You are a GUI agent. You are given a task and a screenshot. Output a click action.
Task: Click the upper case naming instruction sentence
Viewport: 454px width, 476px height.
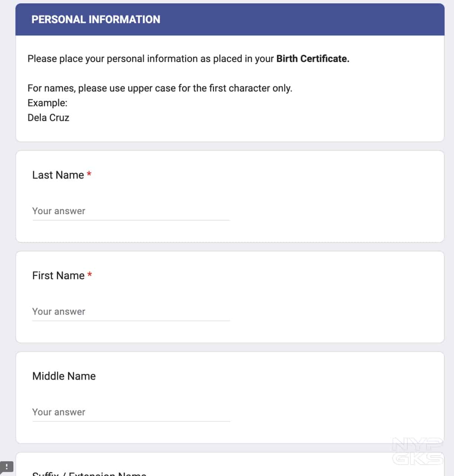[x=160, y=88]
